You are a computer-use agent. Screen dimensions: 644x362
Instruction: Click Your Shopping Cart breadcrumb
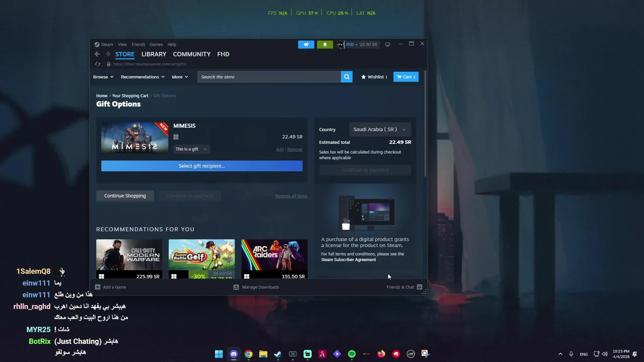[x=130, y=96]
